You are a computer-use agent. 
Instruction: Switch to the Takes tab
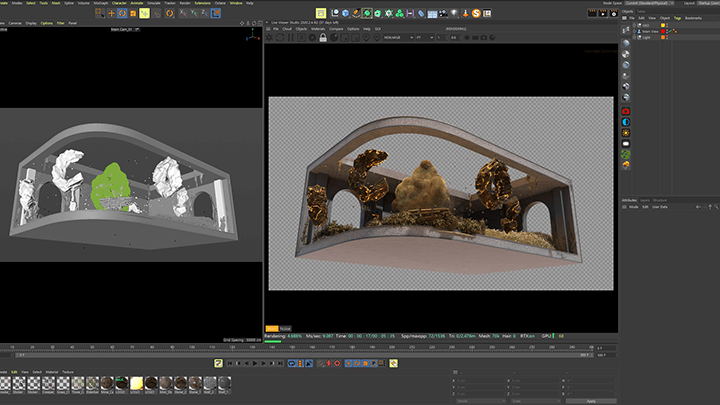click(641, 11)
